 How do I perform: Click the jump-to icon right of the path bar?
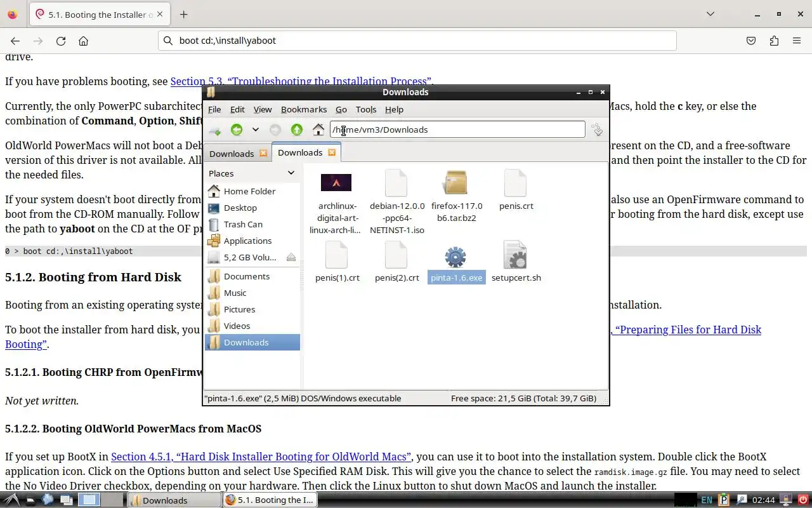(597, 130)
